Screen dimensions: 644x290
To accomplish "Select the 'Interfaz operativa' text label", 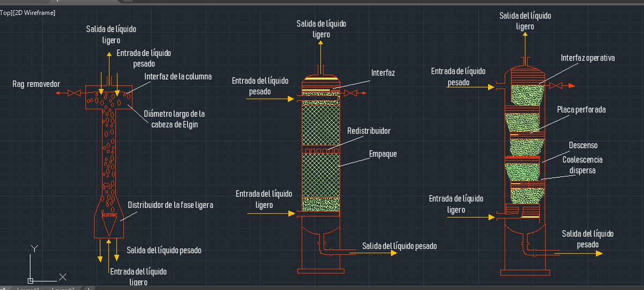I will (588, 57).
